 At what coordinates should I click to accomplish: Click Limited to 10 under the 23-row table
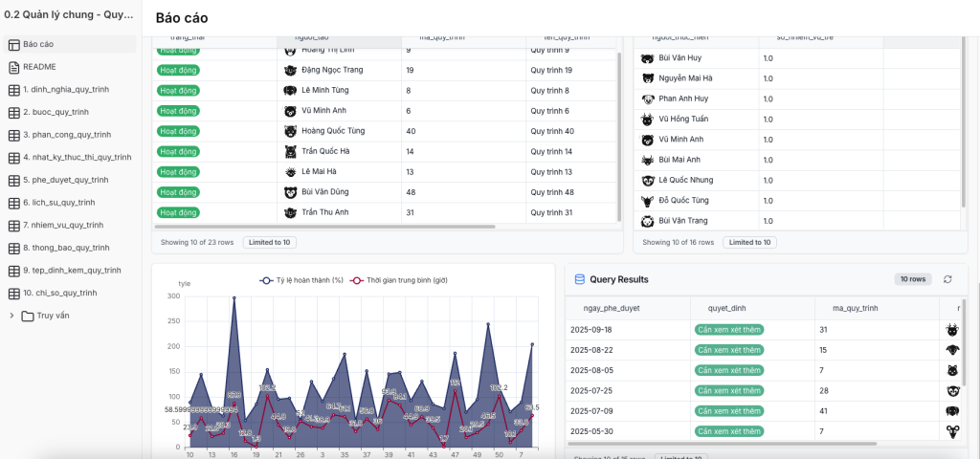pos(269,242)
